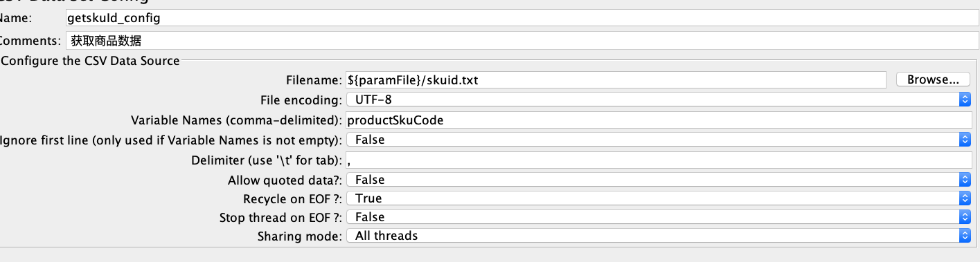Focus the Delimiter input field
The height and width of the screenshot is (262, 980).
(658, 160)
